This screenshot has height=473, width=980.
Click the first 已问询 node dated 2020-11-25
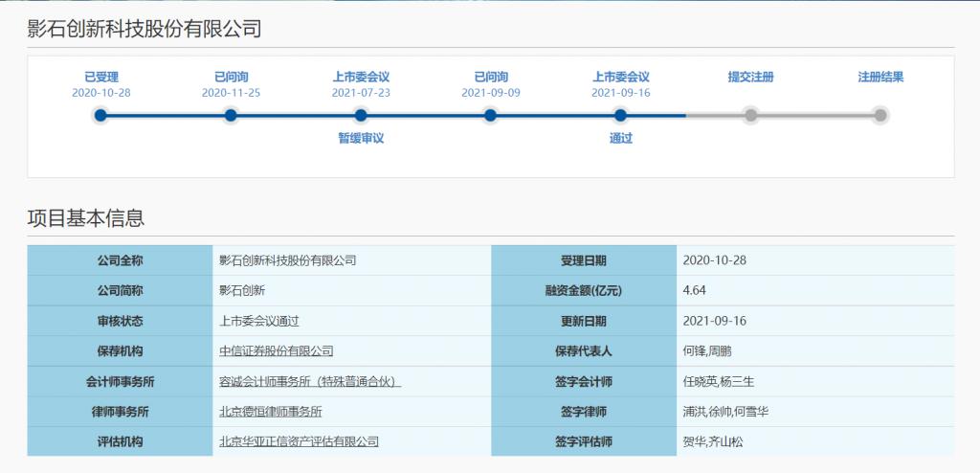(231, 115)
